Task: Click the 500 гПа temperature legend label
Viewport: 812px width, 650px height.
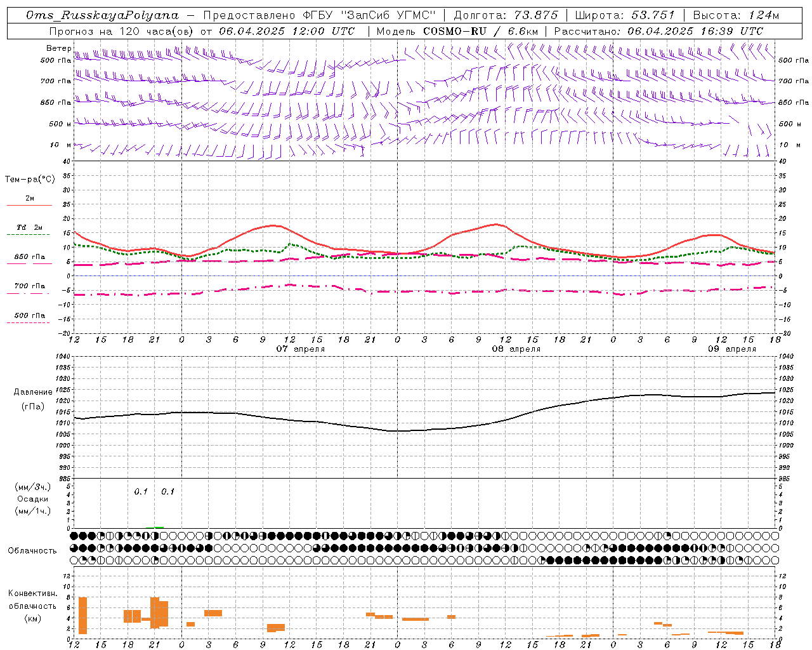Action: click(x=30, y=315)
